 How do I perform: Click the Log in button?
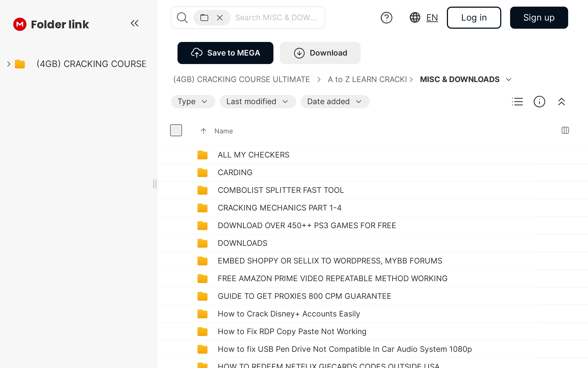point(474,17)
